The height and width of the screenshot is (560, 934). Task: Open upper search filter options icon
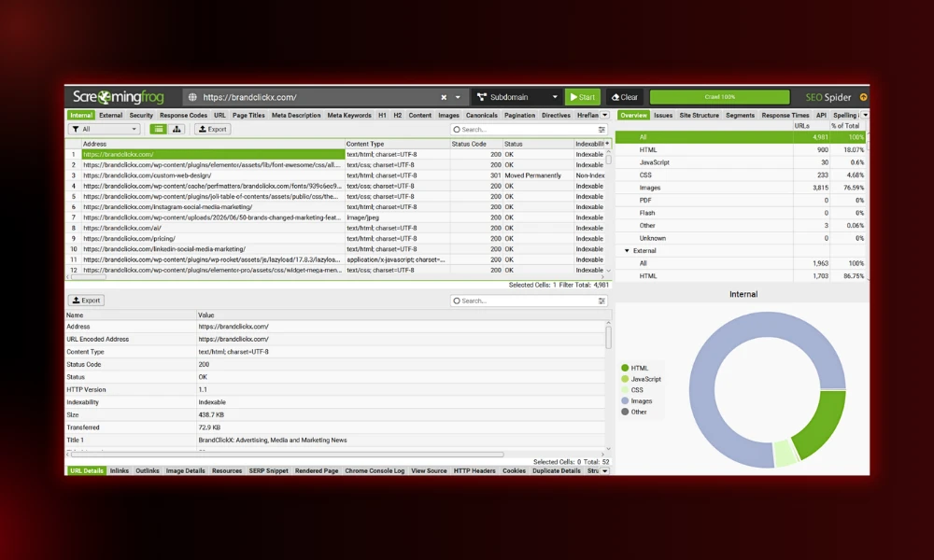pos(601,129)
